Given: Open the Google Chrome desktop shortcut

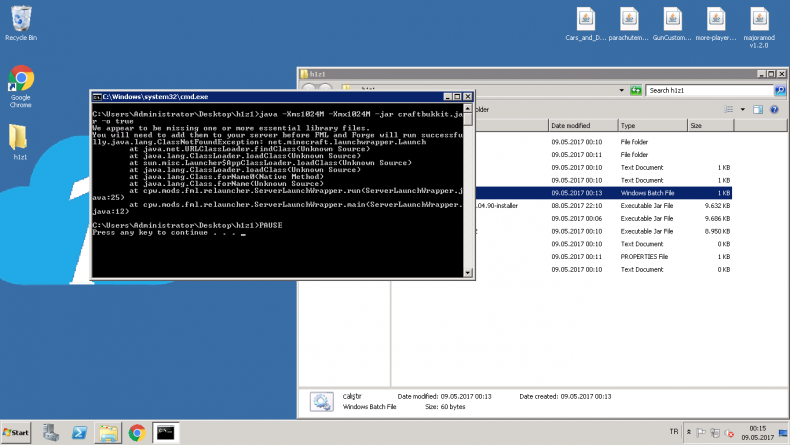Looking at the screenshot, I should coord(21,87).
